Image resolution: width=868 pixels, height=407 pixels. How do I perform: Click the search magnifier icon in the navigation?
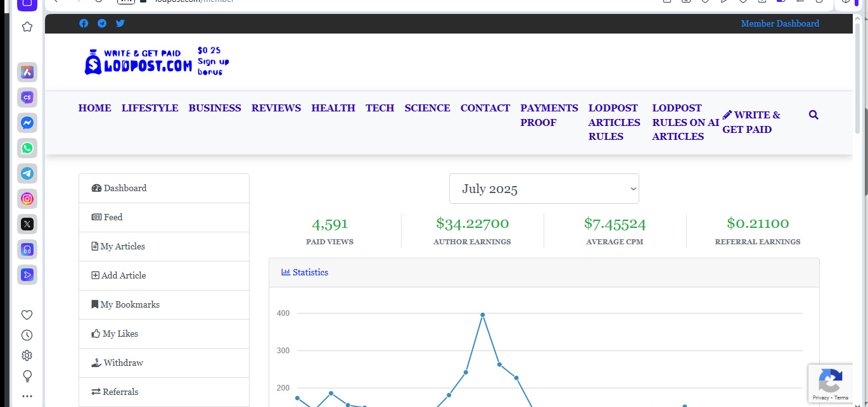point(814,115)
